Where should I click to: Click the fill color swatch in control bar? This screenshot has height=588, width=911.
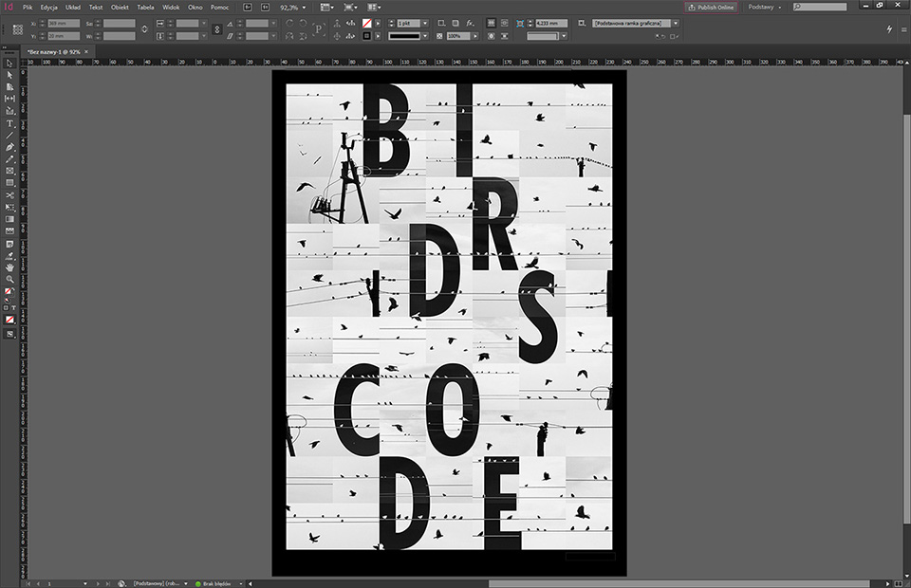point(367,22)
